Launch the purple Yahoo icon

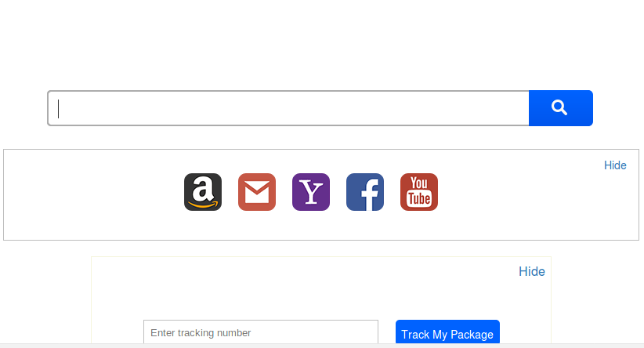(x=311, y=192)
